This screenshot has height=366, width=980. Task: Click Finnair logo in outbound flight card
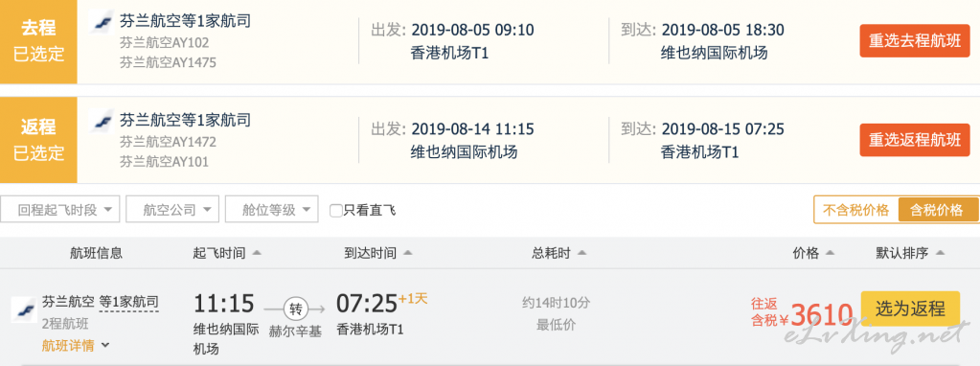pos(101,22)
